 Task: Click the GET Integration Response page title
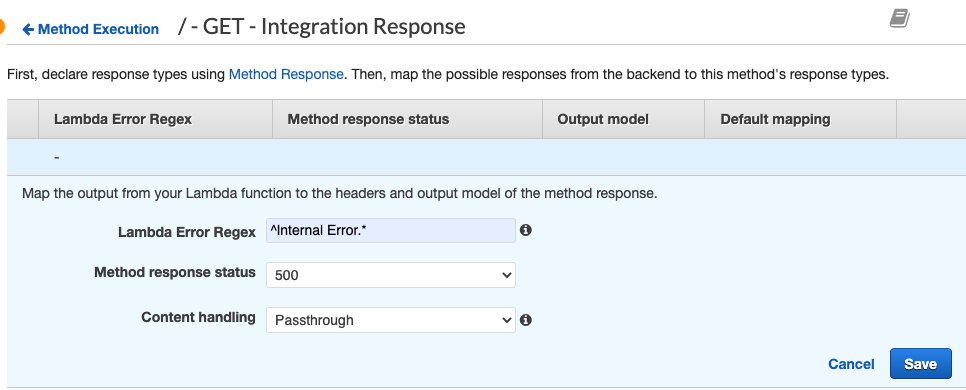[x=322, y=27]
